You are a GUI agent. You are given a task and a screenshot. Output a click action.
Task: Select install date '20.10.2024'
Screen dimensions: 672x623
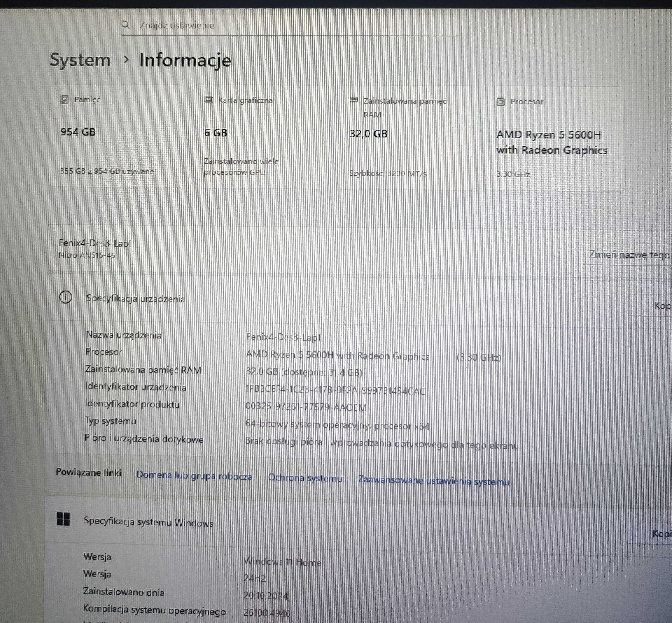coord(266,596)
